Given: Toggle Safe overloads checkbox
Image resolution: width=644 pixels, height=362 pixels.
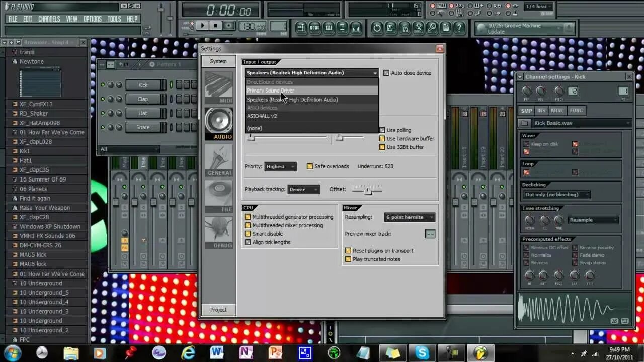Looking at the screenshot, I should coord(310,166).
